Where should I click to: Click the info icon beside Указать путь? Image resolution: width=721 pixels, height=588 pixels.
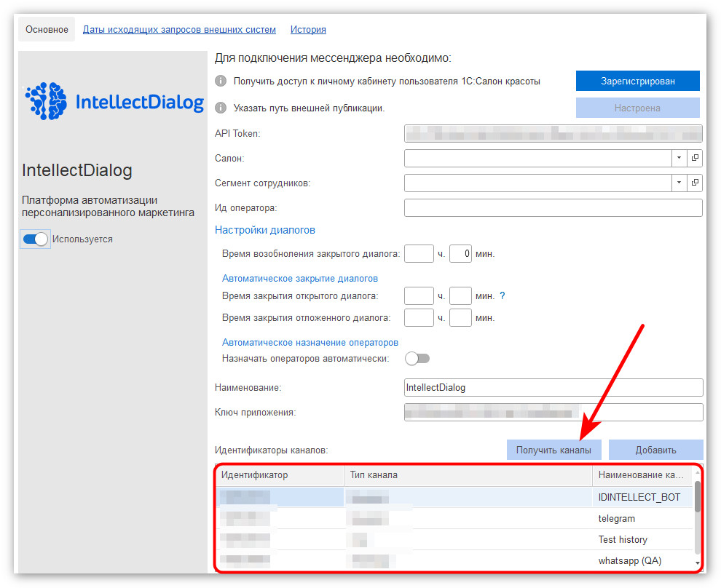click(x=221, y=108)
